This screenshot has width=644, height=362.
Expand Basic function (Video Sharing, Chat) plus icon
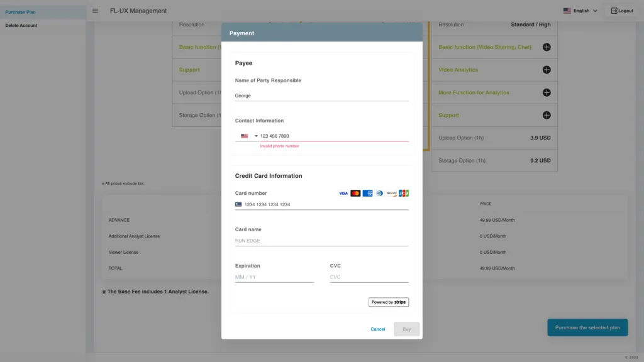tap(547, 47)
